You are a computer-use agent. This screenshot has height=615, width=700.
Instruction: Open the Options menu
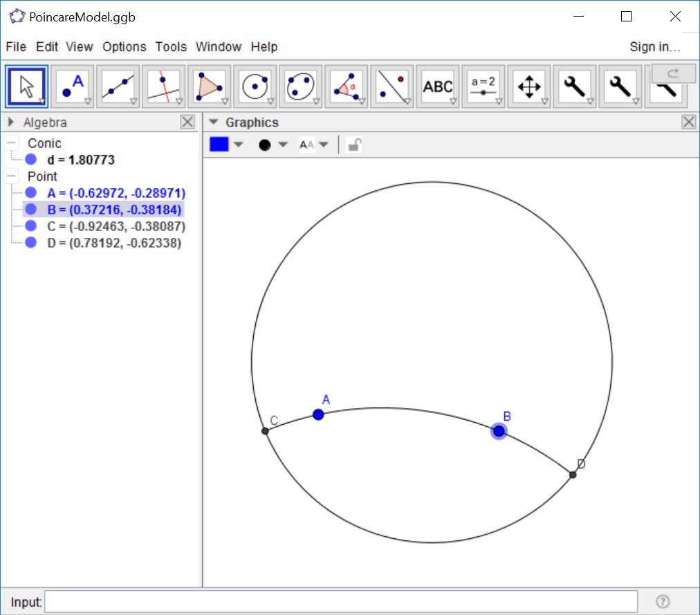[x=125, y=47]
